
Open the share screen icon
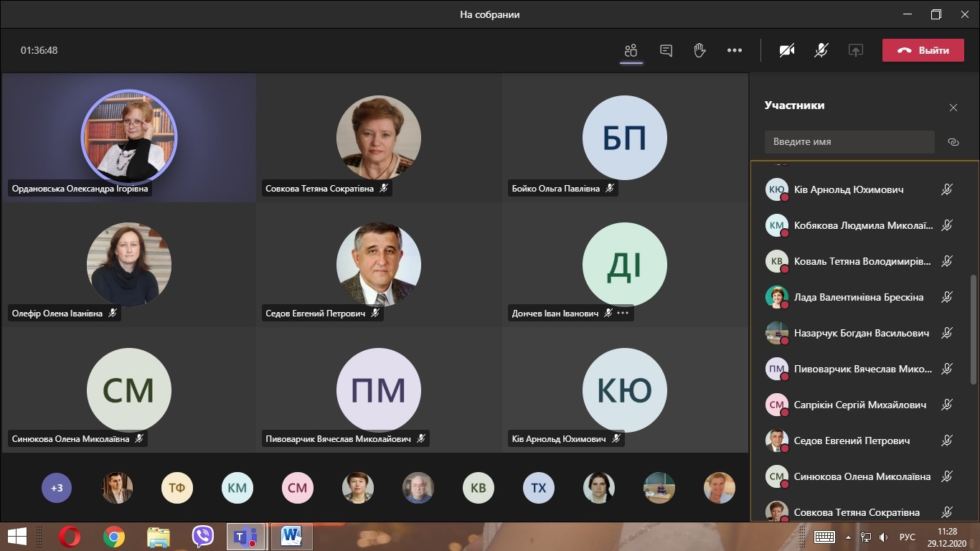(x=855, y=50)
